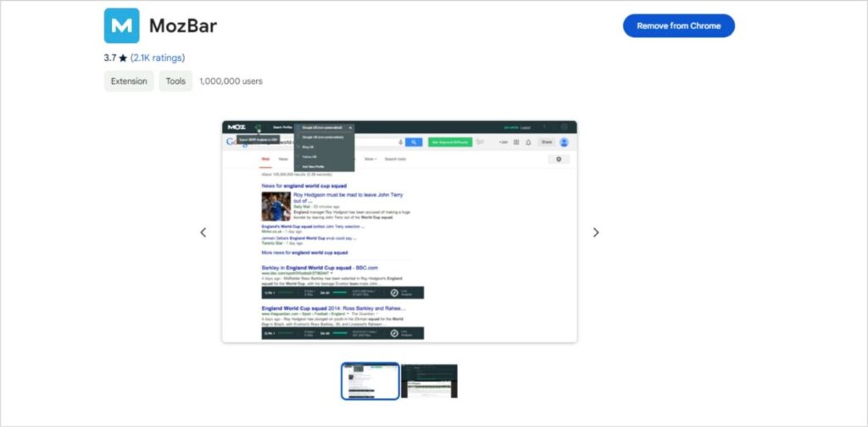The height and width of the screenshot is (427, 868).
Task: Click the 3.7 star rating
Action: (115, 58)
